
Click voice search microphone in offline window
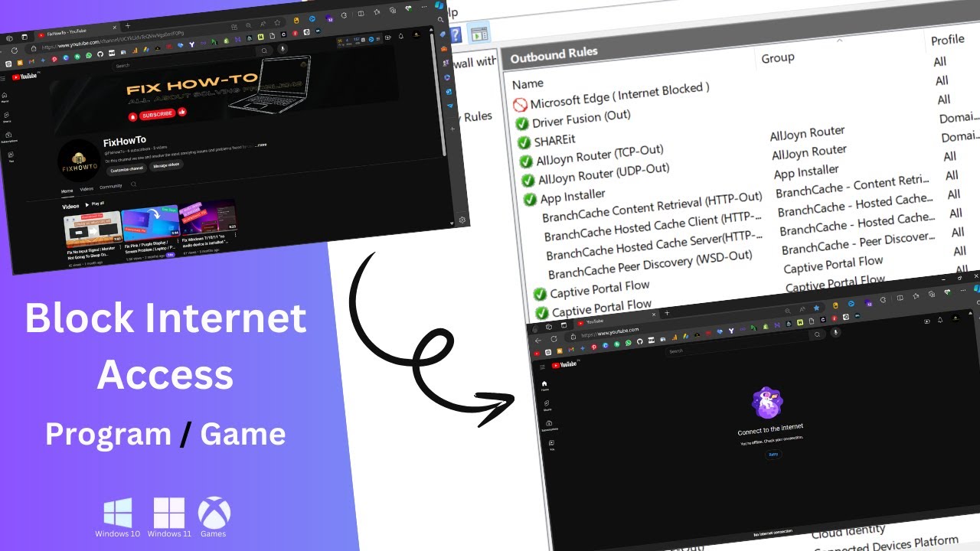click(835, 332)
